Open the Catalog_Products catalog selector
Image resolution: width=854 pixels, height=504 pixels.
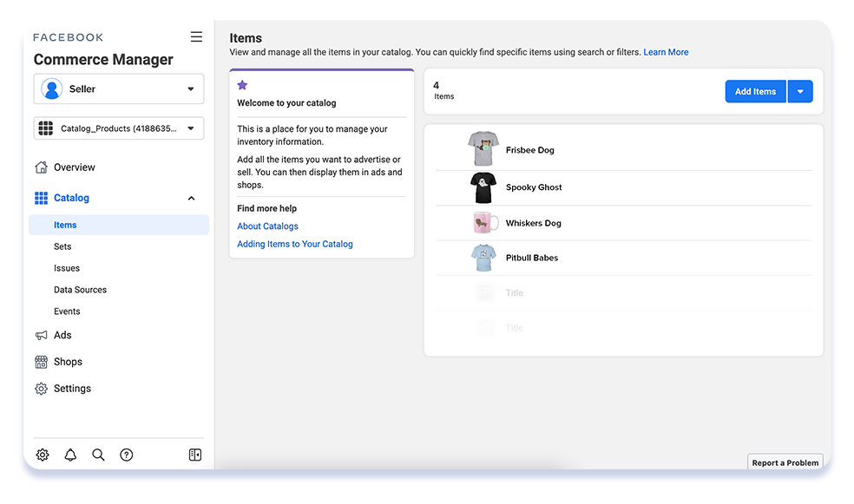[119, 128]
